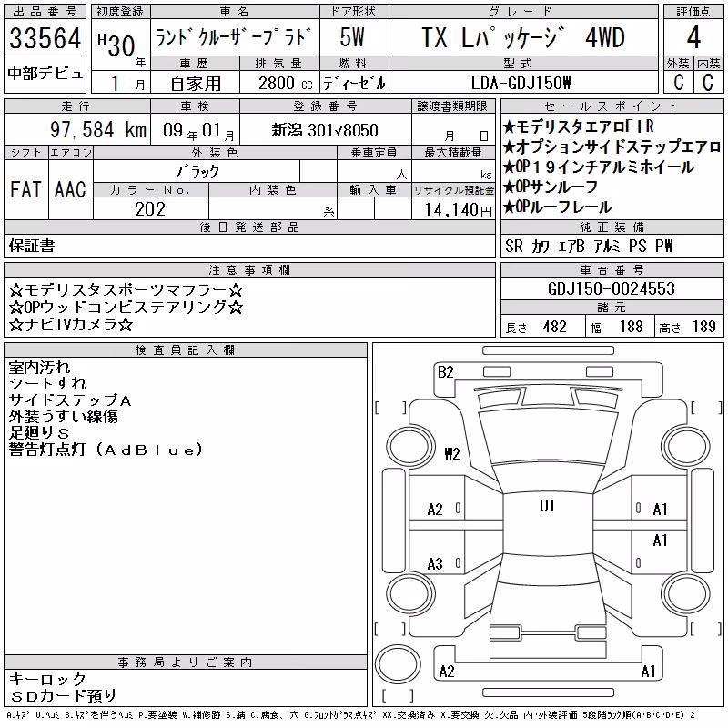The height and width of the screenshot is (728, 728).
Task: Click air conditioner value AAC
Action: point(70,190)
